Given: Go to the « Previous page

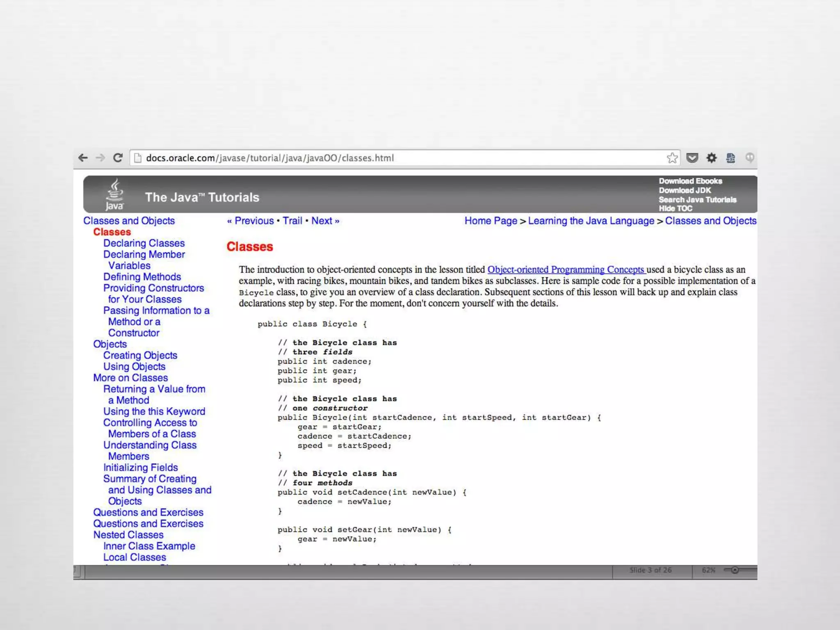Looking at the screenshot, I should 250,221.
